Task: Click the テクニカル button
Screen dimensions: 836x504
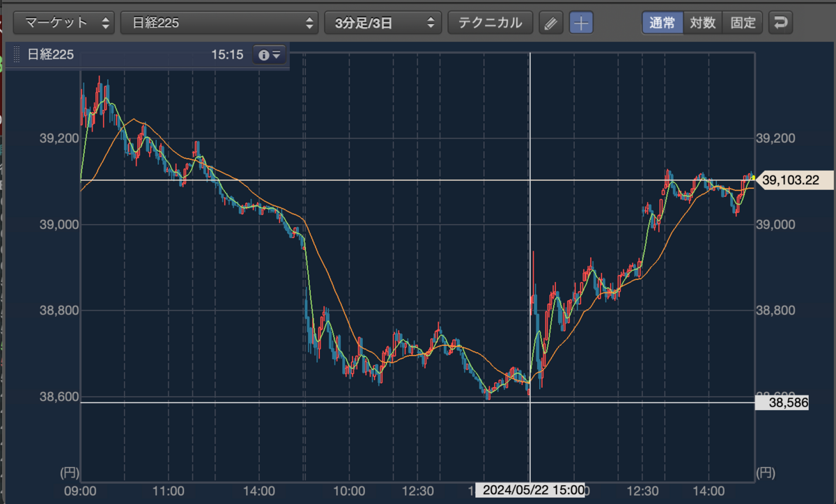Action: tap(490, 22)
